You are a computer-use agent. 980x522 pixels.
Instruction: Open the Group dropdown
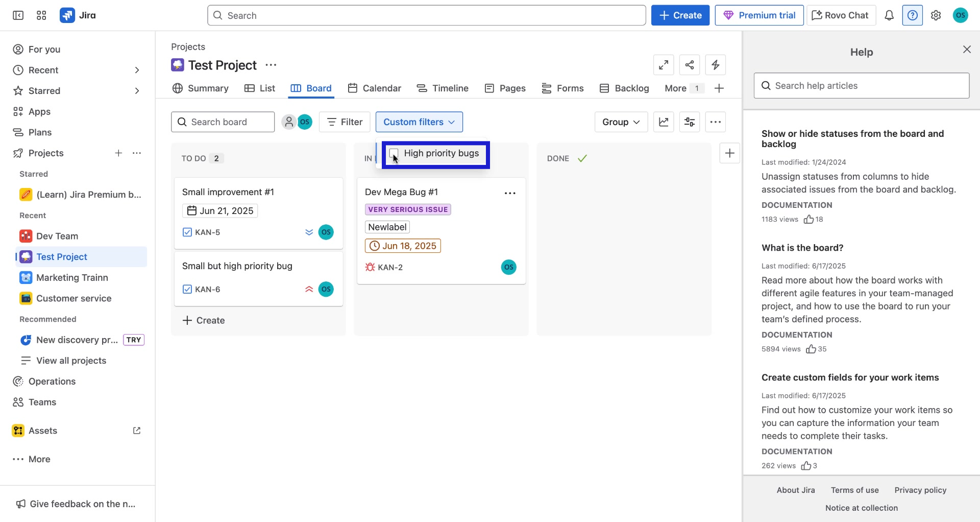click(620, 122)
